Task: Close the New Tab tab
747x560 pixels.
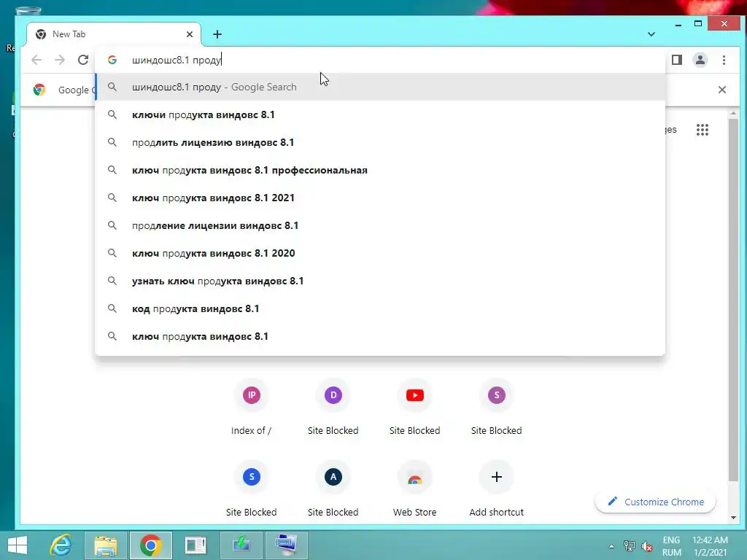Action: tap(190, 34)
